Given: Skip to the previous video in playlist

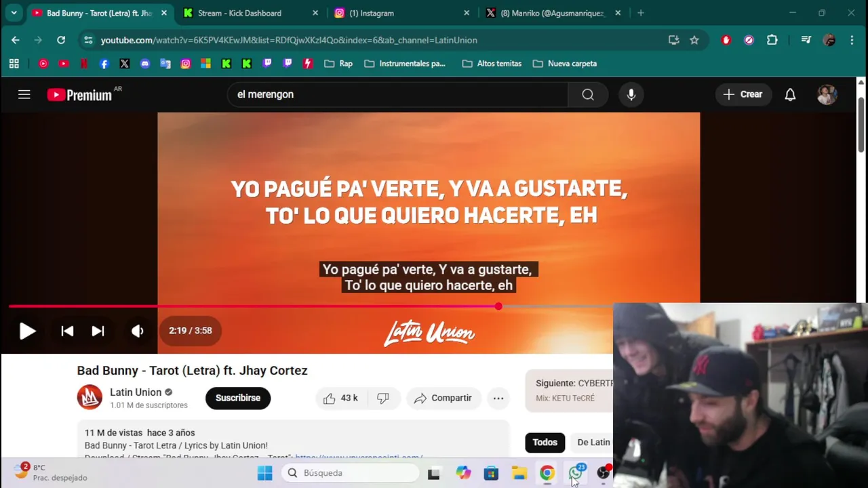Looking at the screenshot, I should (67, 331).
